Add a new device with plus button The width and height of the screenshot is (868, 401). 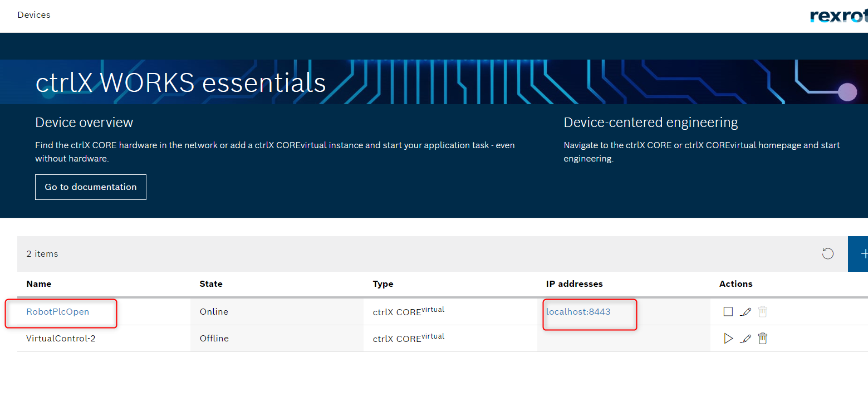(861, 254)
